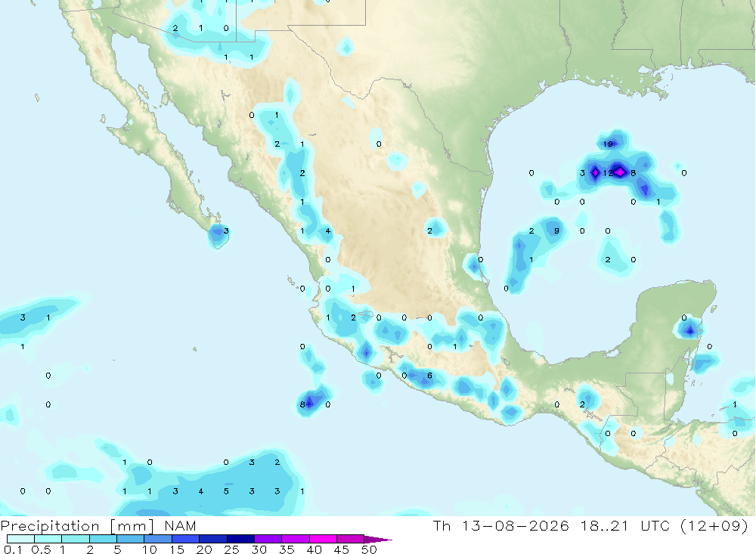The image size is (756, 554).
Task: Click the '12' value in the Gulf of Mexico
Action: tap(608, 172)
